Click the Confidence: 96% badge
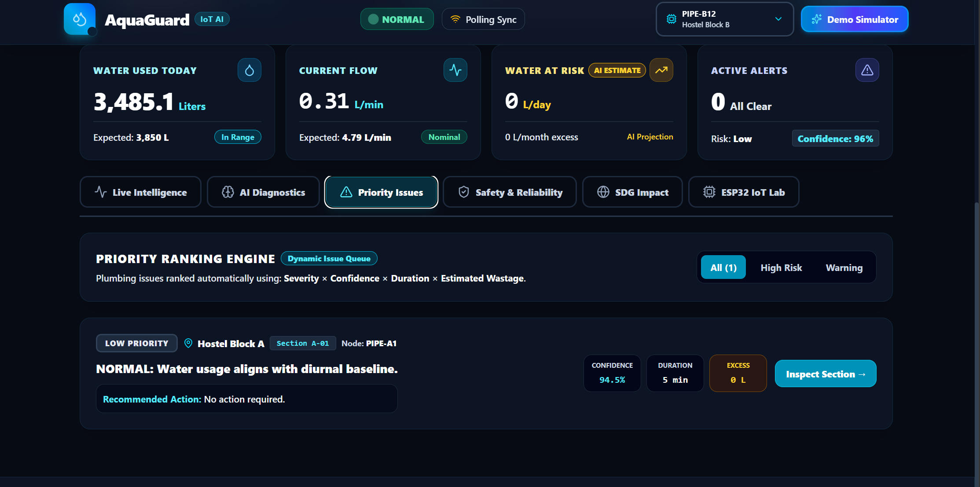Screen dimensions: 980x487 (x=835, y=139)
